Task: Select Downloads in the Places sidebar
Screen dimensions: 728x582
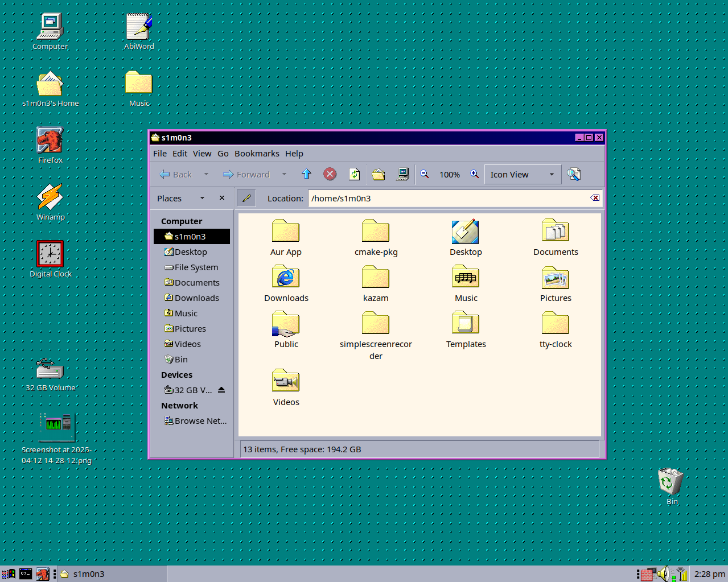Action: 196,298
